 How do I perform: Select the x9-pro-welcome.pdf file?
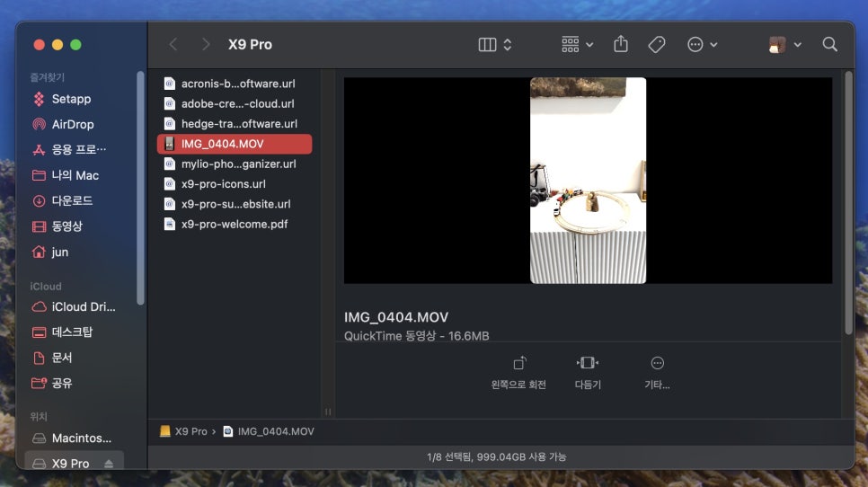point(234,224)
